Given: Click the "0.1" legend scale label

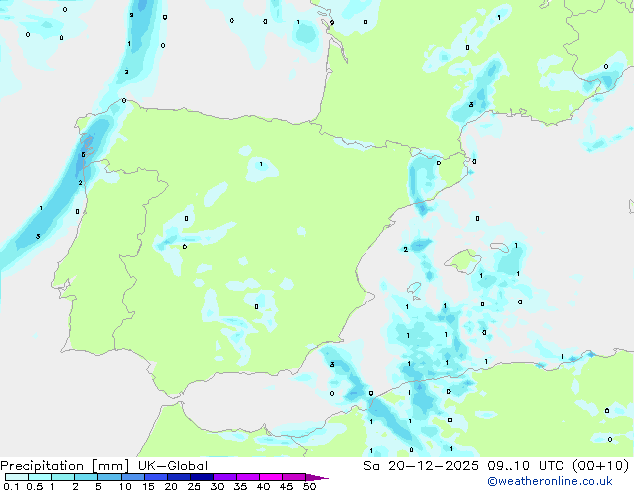Looking at the screenshot, I should point(11,486).
